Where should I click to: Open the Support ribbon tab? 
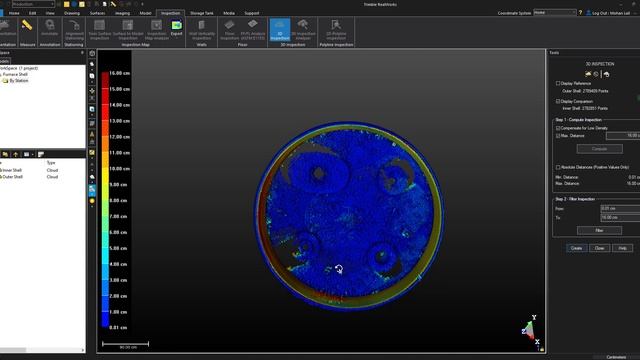pos(251,13)
